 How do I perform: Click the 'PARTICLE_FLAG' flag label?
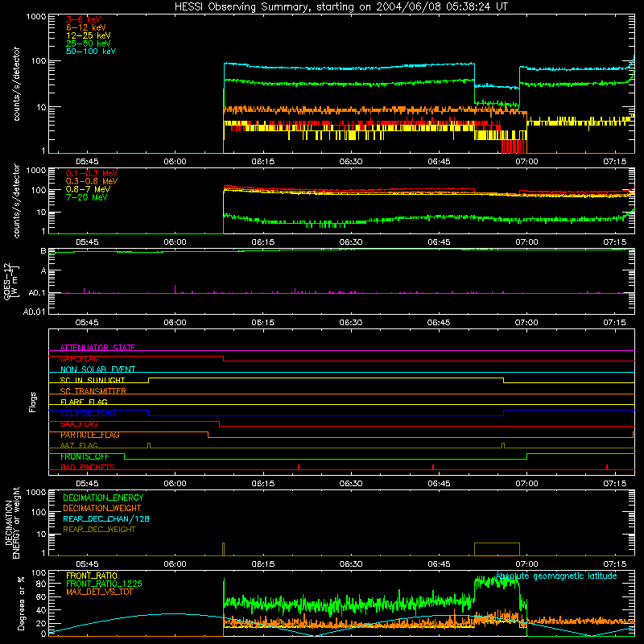[90, 435]
